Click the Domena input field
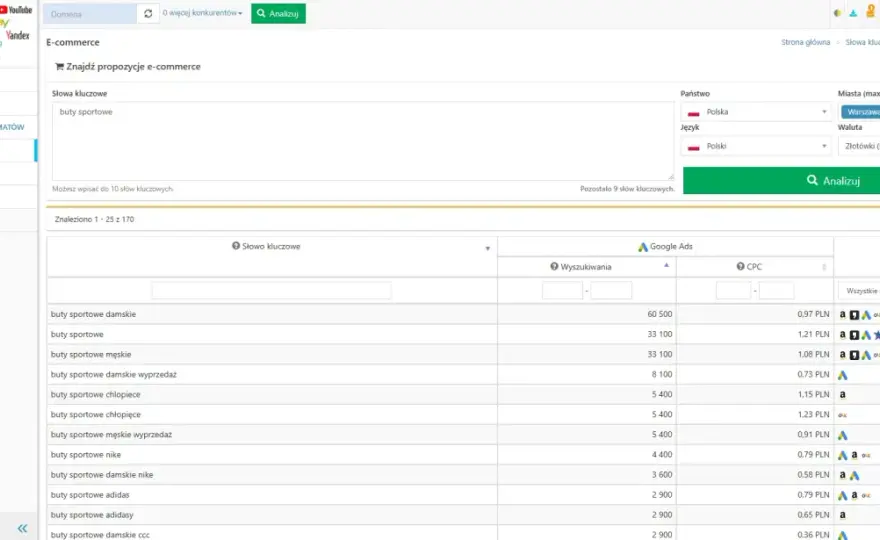This screenshot has width=880, height=540. click(x=90, y=13)
